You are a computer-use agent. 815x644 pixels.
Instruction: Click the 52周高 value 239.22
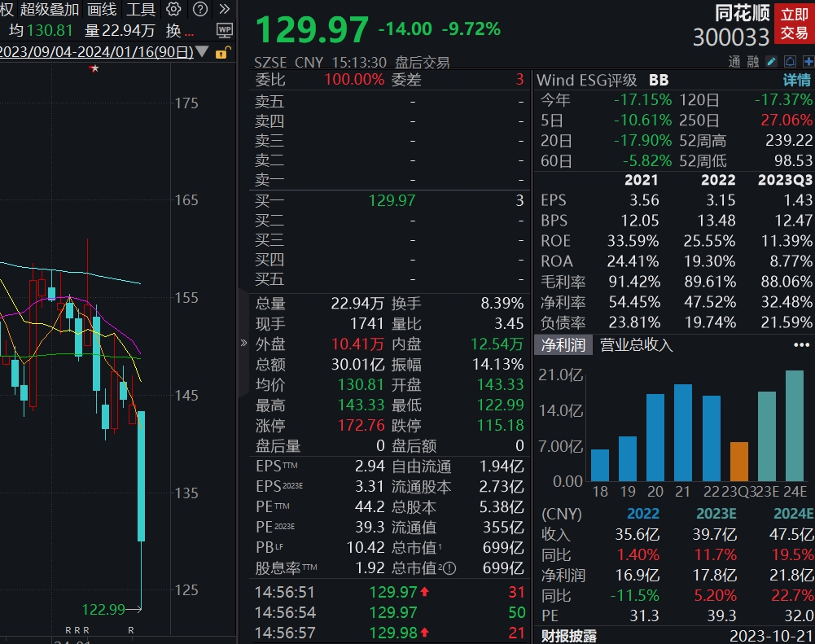pyautogui.click(x=788, y=140)
